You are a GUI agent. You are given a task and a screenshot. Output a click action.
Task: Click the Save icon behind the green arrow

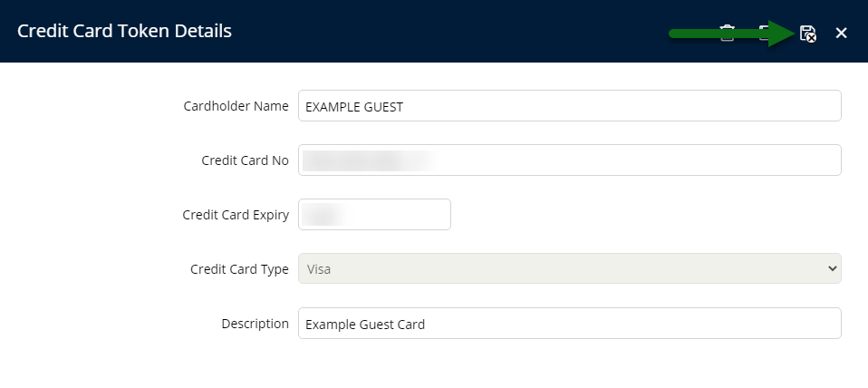765,34
